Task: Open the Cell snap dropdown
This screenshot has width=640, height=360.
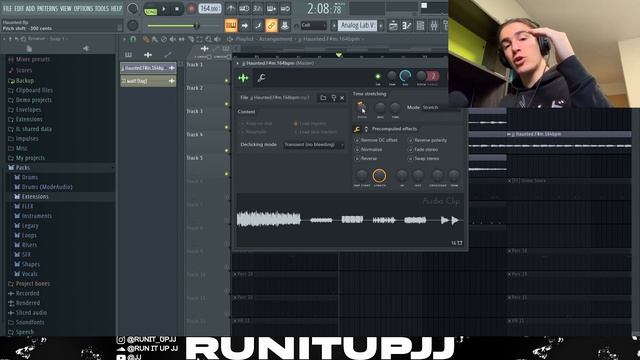Action: [x=313, y=25]
